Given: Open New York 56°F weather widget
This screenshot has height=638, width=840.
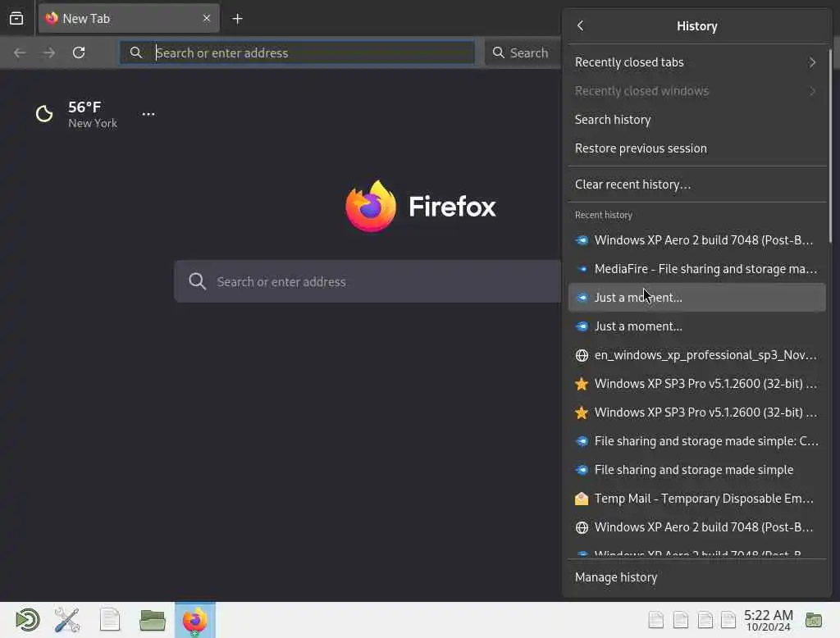Looking at the screenshot, I should click(x=76, y=114).
